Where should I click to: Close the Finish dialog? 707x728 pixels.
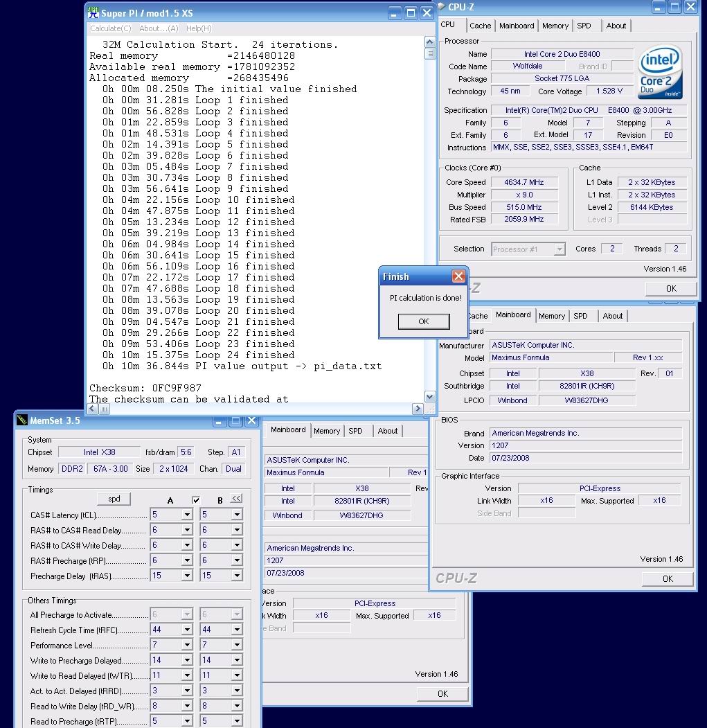point(458,276)
